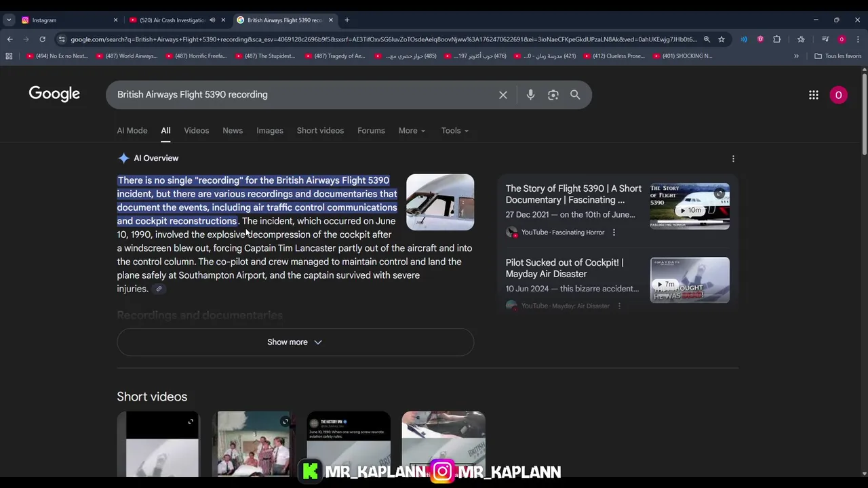The image size is (868, 488).
Task: Open the 'The Stupidest...' bookmark
Action: [x=265, y=56]
